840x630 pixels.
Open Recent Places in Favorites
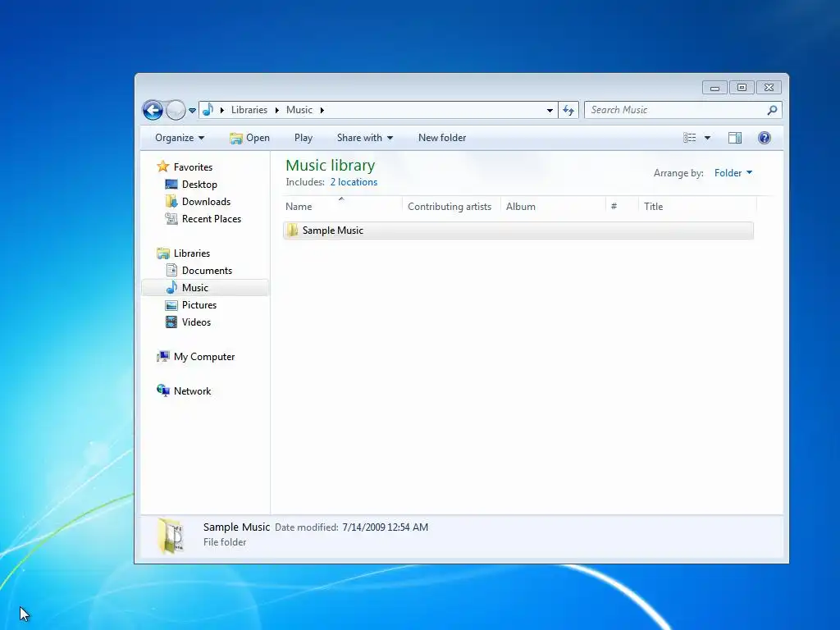coord(212,218)
